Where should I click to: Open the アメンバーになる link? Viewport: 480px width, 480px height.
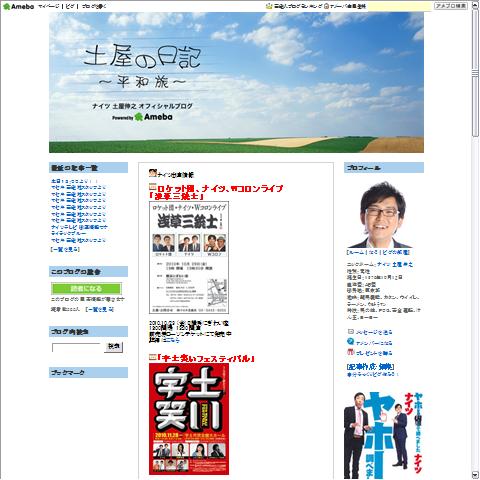374,343
